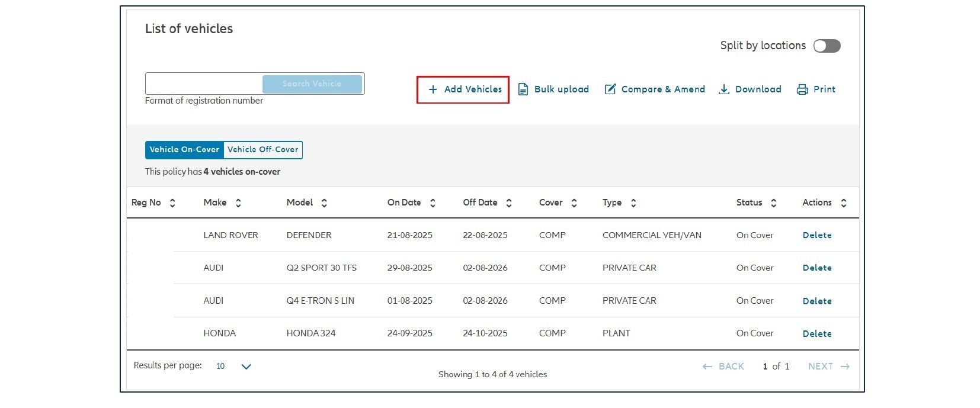
Task: Click the plus icon beside Add Vehicles
Action: [x=433, y=89]
